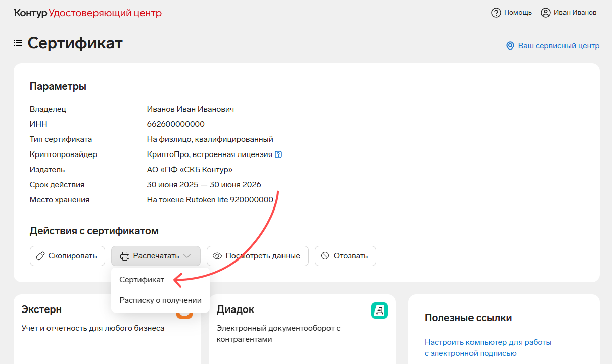Collapse the Распечатать dropdown chevron
This screenshot has width=612, height=364.
pos(187,256)
